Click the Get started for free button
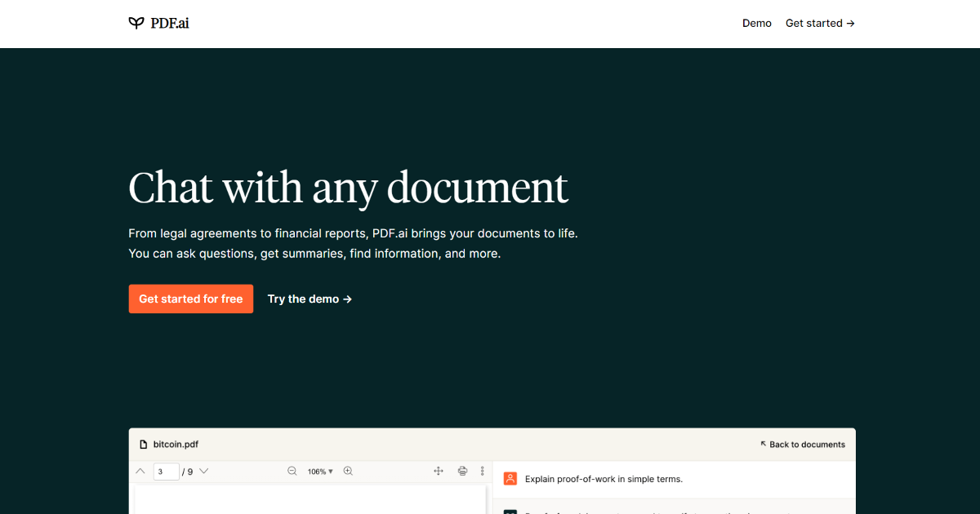Image resolution: width=980 pixels, height=514 pixels. point(190,299)
